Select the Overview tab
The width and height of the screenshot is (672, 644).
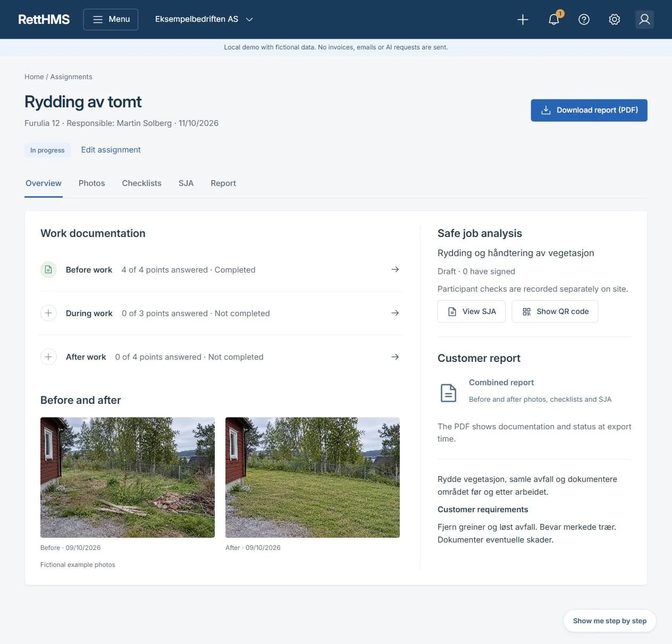(x=44, y=183)
